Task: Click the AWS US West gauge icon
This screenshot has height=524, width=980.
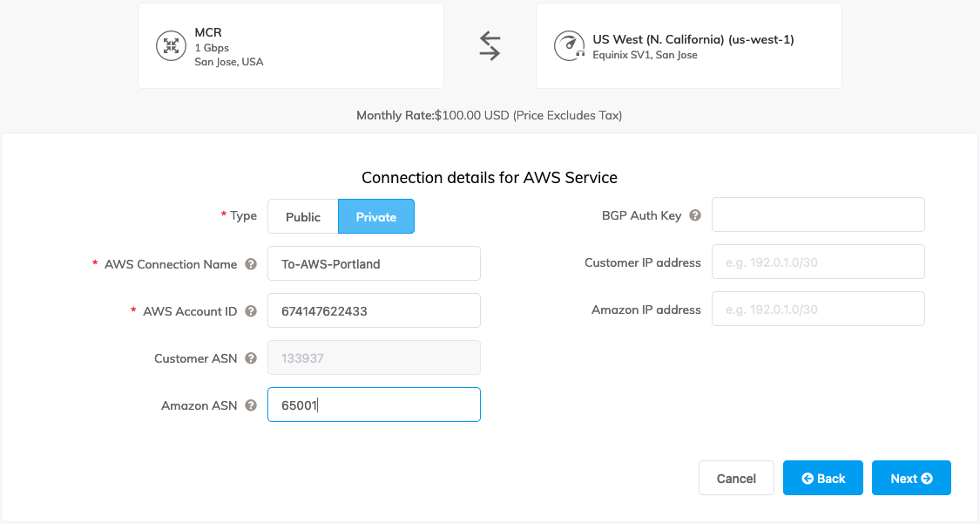Action: [x=569, y=46]
